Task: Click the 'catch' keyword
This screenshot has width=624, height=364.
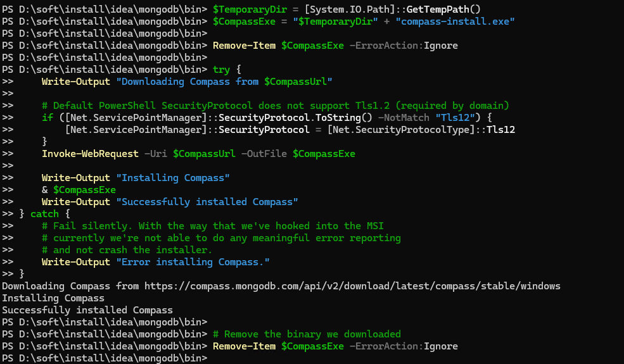Action: (x=44, y=213)
